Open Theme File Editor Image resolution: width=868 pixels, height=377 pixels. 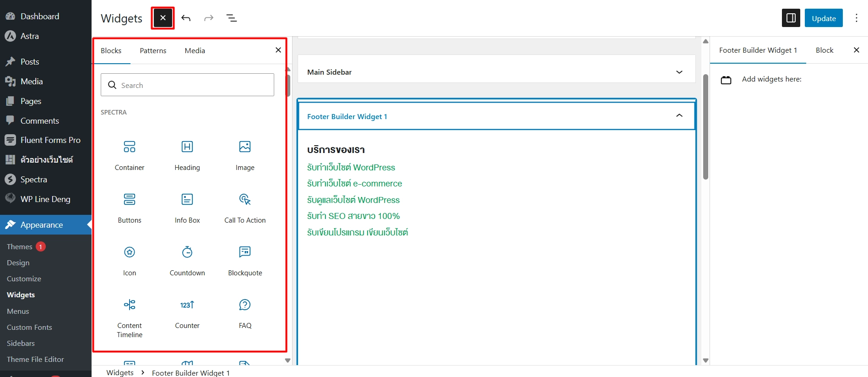tap(35, 360)
